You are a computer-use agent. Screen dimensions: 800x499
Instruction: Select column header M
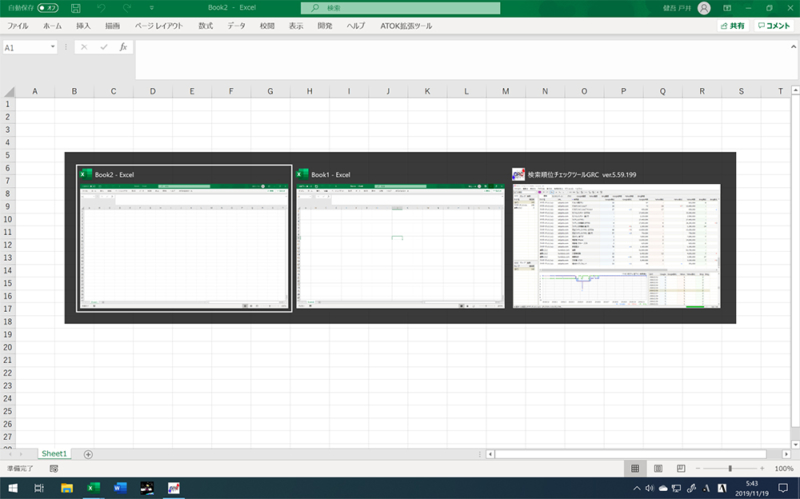click(x=506, y=91)
